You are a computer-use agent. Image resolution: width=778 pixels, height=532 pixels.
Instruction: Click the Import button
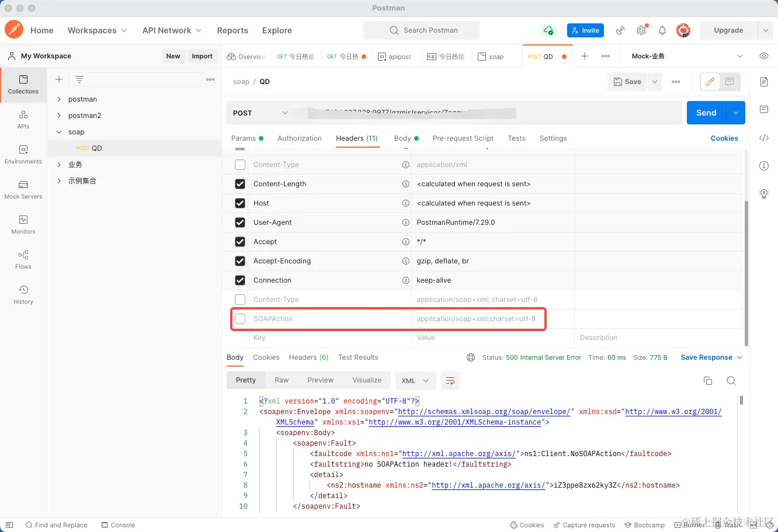pyautogui.click(x=202, y=56)
